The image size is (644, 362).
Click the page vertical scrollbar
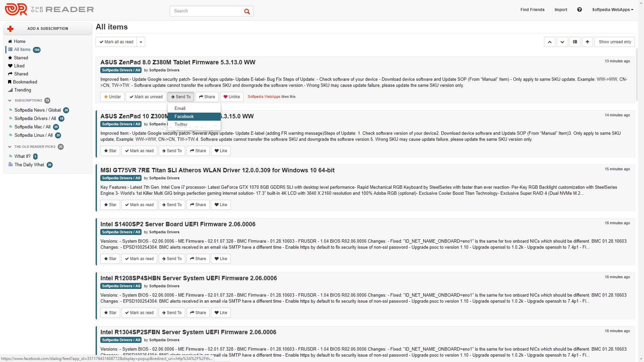point(637,74)
